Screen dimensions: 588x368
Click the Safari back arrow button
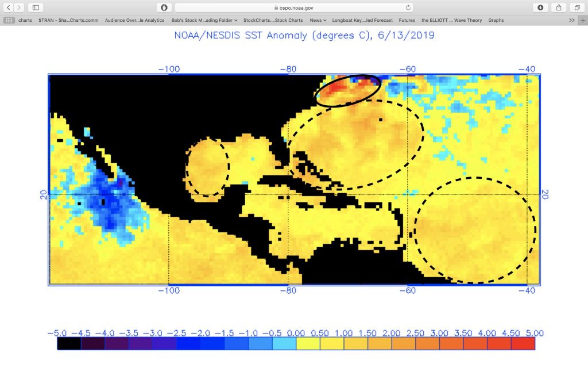click(x=9, y=7)
